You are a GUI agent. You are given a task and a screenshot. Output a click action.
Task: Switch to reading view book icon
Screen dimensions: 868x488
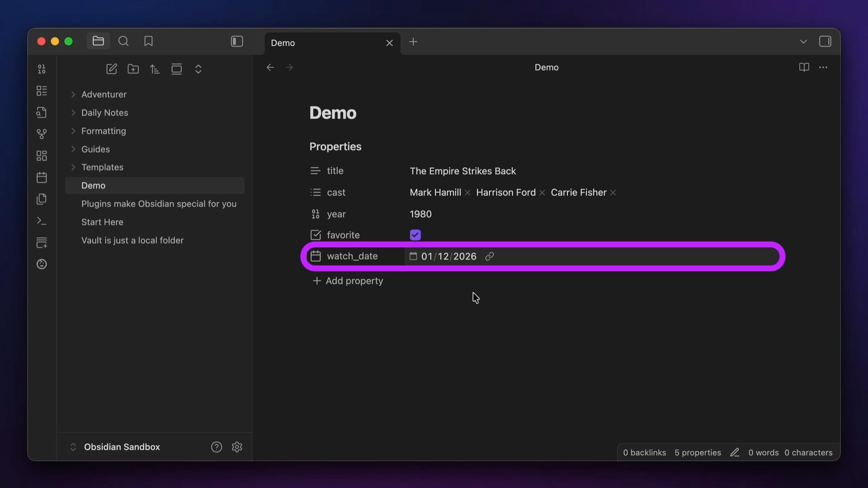[x=804, y=67]
